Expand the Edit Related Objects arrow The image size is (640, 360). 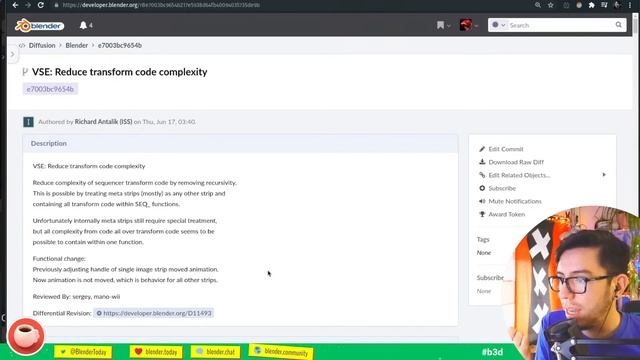(604, 175)
